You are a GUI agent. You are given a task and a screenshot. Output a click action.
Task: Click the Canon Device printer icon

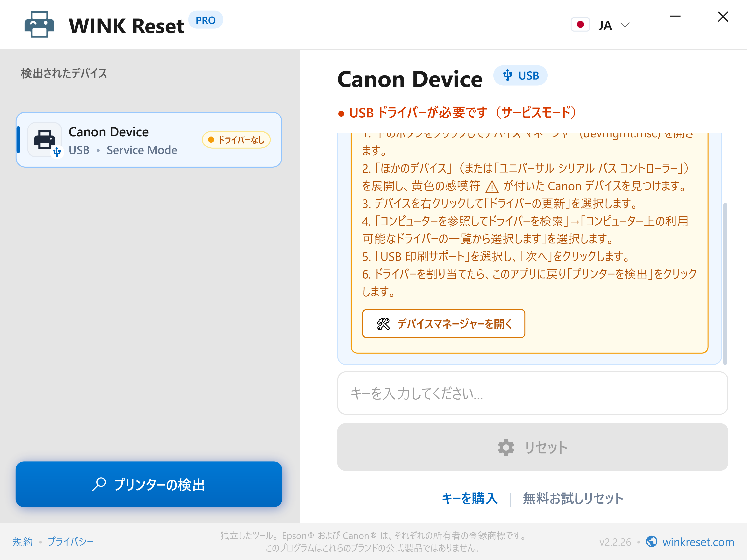pos(45,139)
